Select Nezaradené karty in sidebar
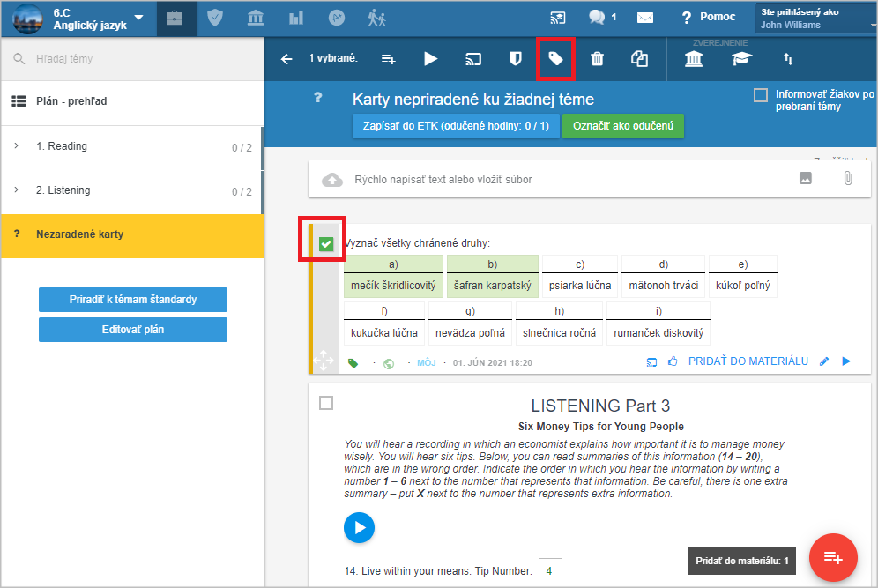This screenshot has height=588, width=878. click(x=133, y=235)
